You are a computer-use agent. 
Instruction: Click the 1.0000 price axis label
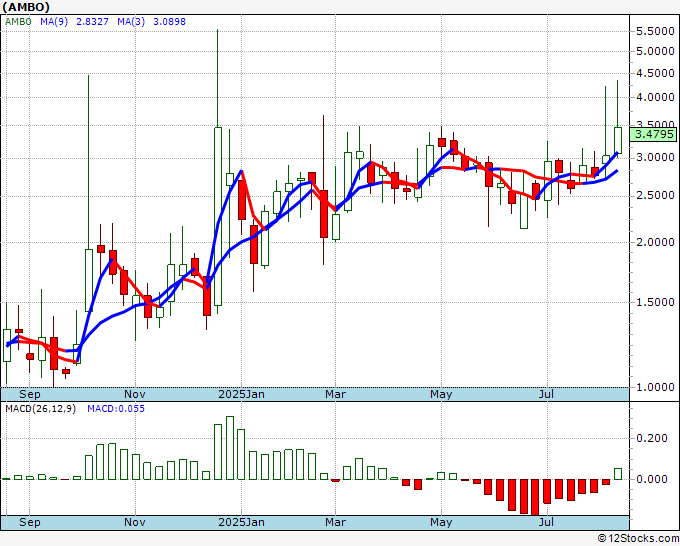[x=655, y=387]
